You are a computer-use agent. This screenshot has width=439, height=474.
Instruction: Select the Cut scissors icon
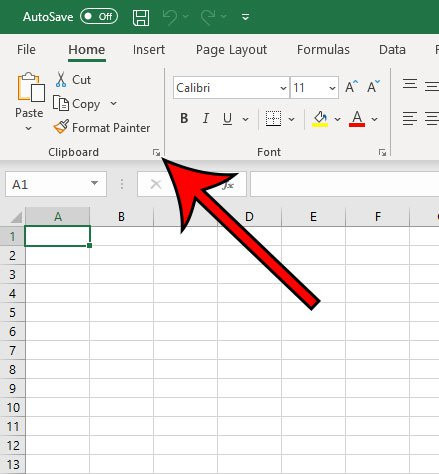(x=61, y=80)
